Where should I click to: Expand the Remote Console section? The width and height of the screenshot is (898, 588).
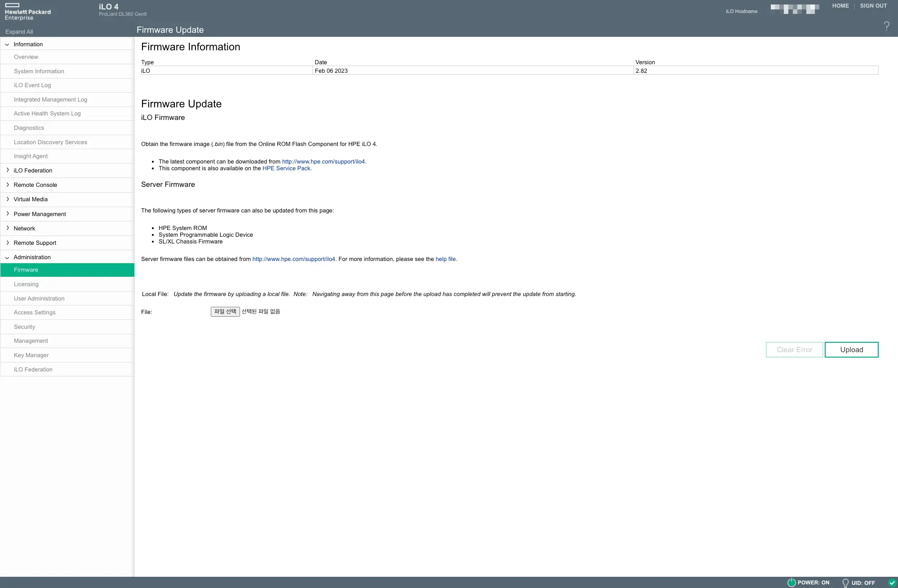[x=35, y=185]
